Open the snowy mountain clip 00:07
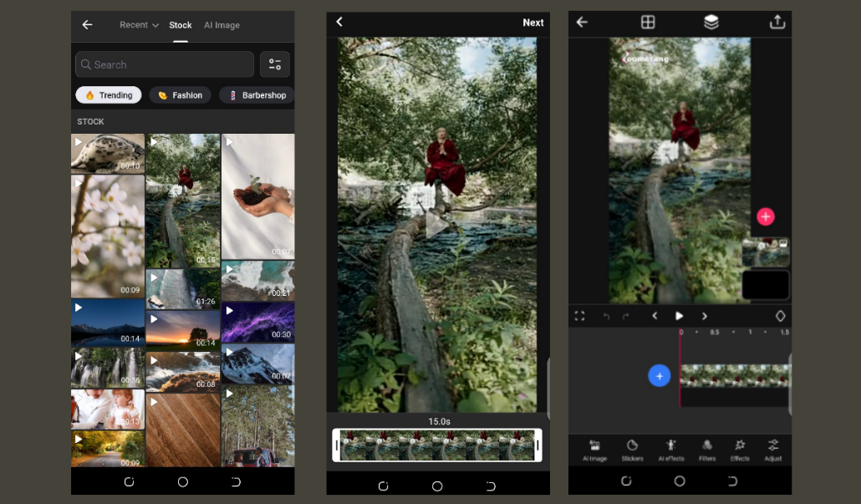861x504 pixels. [x=258, y=364]
